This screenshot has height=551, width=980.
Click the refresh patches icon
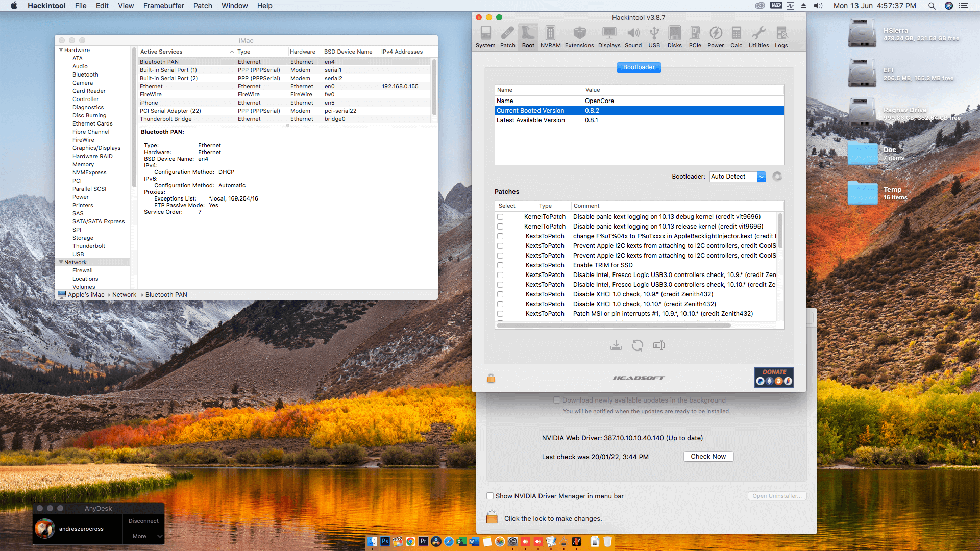click(x=637, y=345)
